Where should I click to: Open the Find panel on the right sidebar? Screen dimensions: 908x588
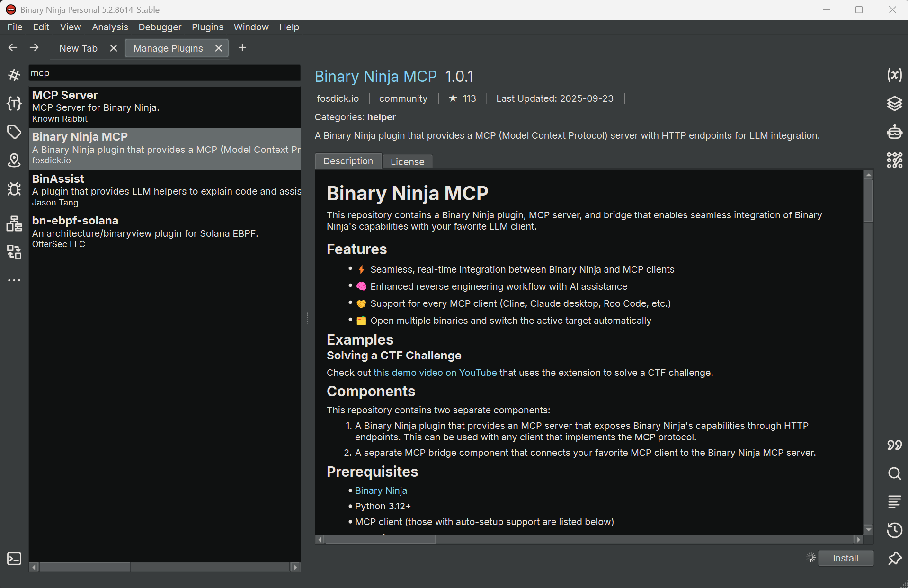tap(895, 473)
